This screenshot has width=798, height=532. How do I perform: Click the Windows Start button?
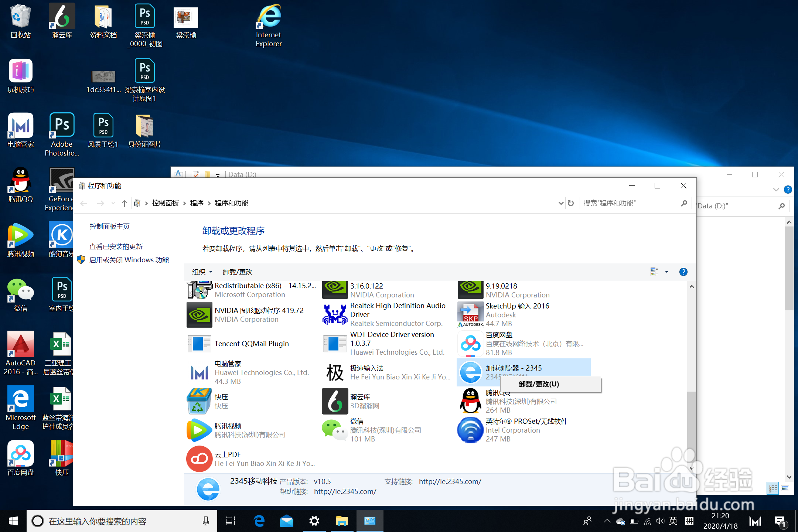[13, 521]
